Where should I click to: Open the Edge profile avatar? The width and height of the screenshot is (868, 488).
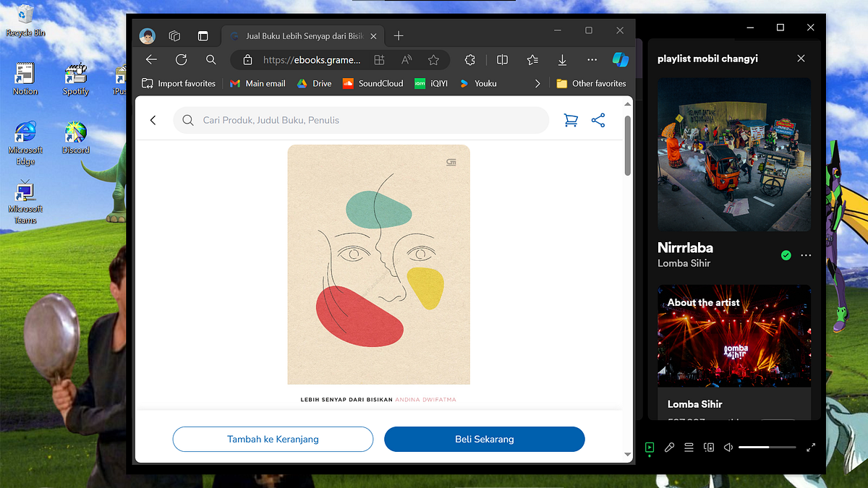[x=148, y=35]
